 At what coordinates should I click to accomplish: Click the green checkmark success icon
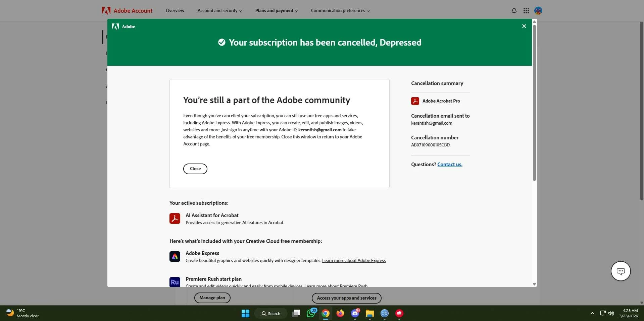pyautogui.click(x=221, y=42)
